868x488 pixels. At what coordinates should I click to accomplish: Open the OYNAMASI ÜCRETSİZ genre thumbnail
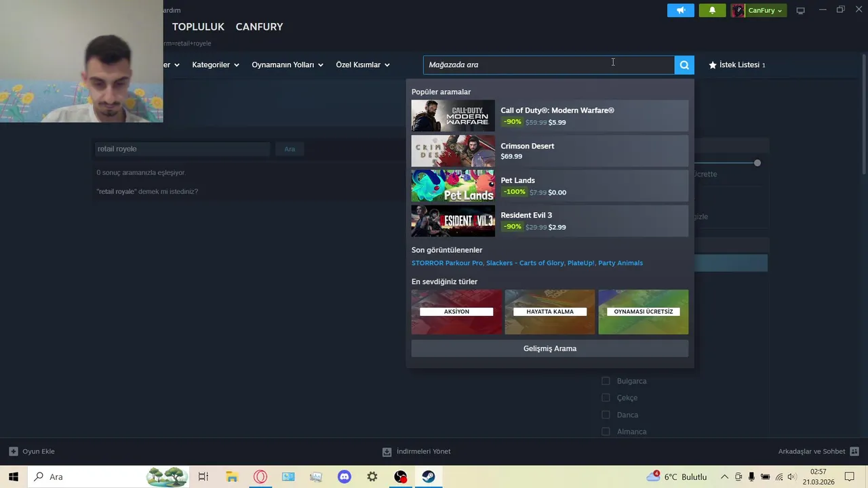(x=644, y=312)
